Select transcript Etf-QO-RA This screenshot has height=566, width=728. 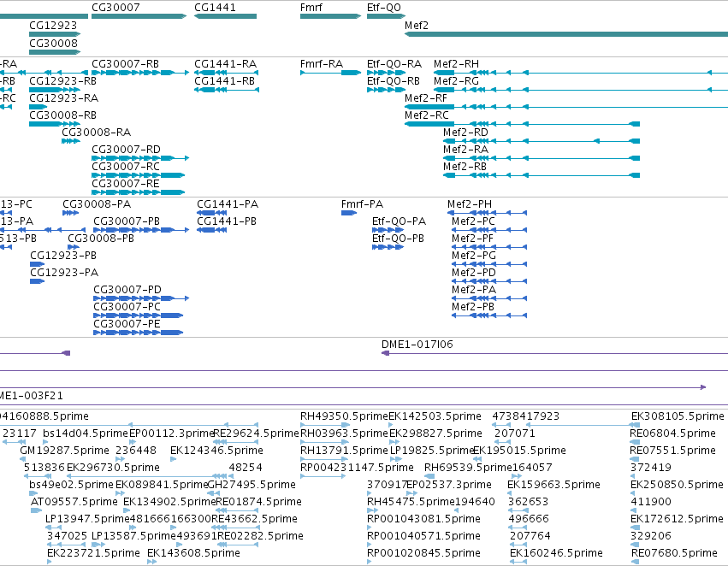394,64
